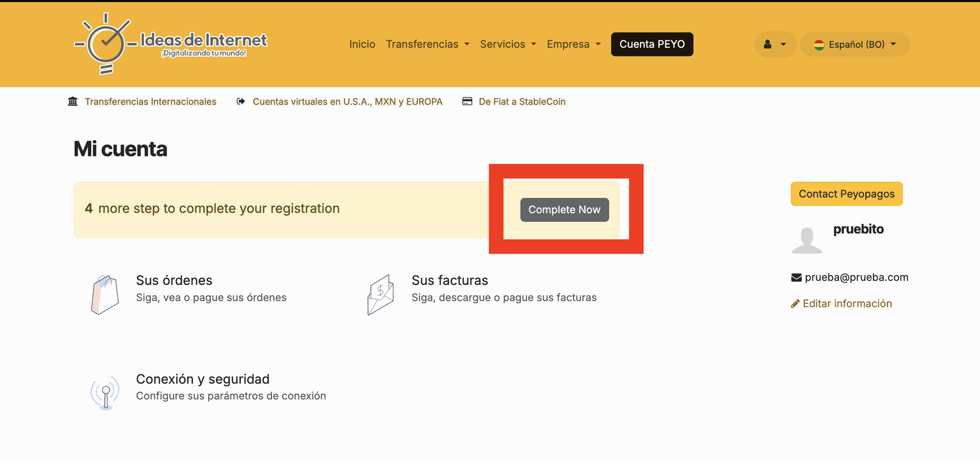Click the card icon beside De Fiat a StableCoin
This screenshot has width=980, height=463.
(x=467, y=101)
